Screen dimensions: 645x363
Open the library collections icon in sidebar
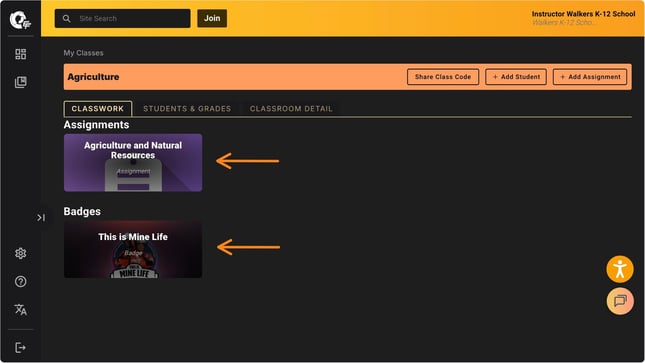[21, 82]
